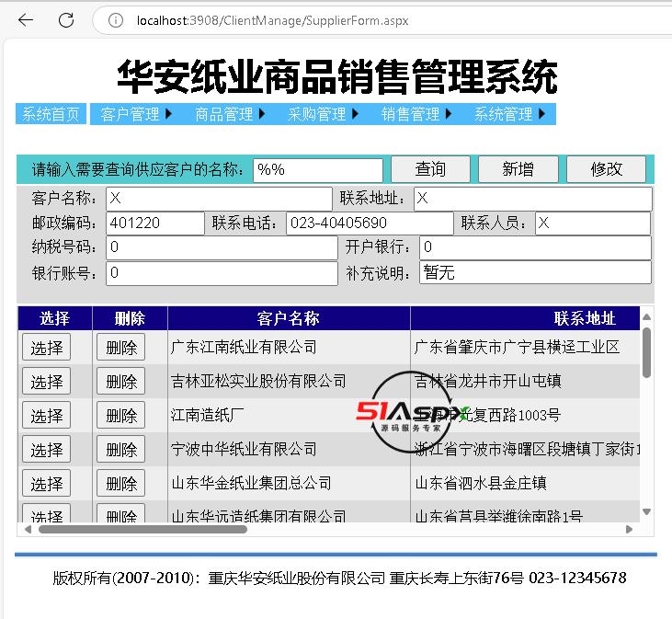Reload the page with the refresh icon
This screenshot has width=672, height=619.
pyautogui.click(x=66, y=20)
